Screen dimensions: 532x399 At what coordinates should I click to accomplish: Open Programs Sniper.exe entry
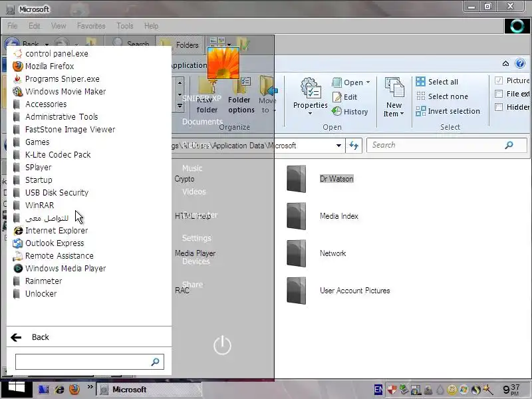pos(57,78)
